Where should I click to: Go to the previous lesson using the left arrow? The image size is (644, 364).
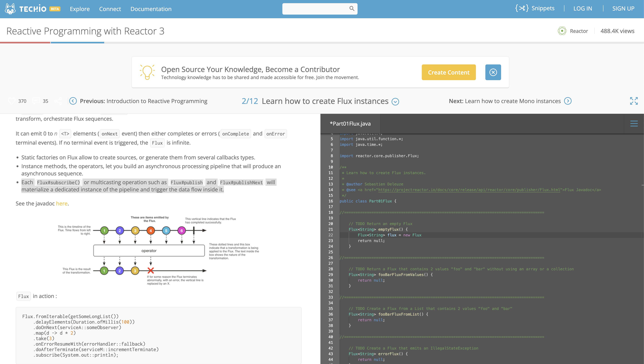(73, 101)
